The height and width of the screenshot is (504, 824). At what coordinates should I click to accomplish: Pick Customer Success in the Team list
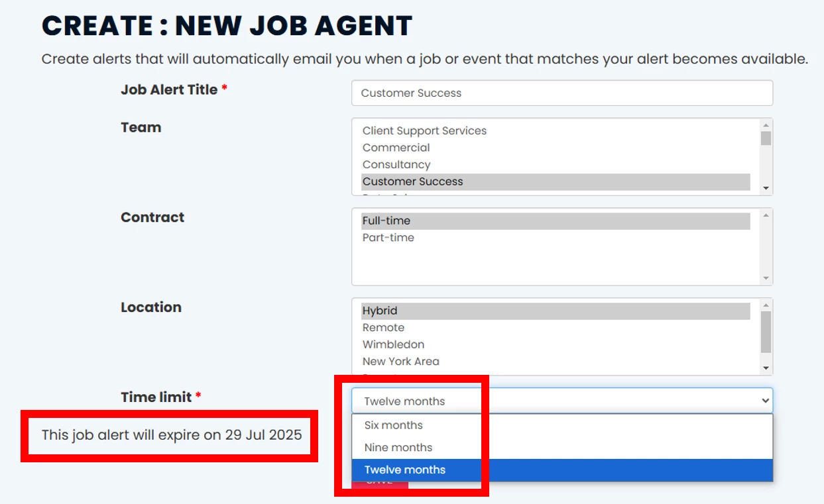(413, 181)
